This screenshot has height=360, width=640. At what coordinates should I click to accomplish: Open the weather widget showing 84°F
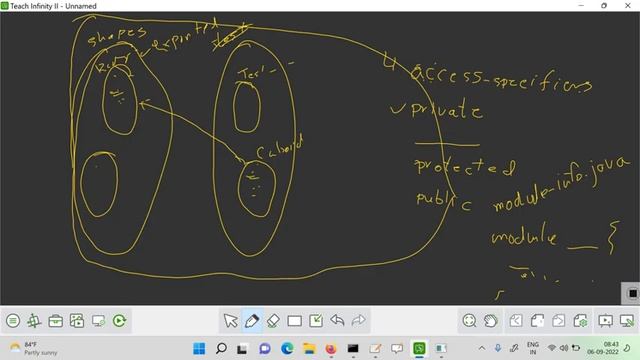34,349
